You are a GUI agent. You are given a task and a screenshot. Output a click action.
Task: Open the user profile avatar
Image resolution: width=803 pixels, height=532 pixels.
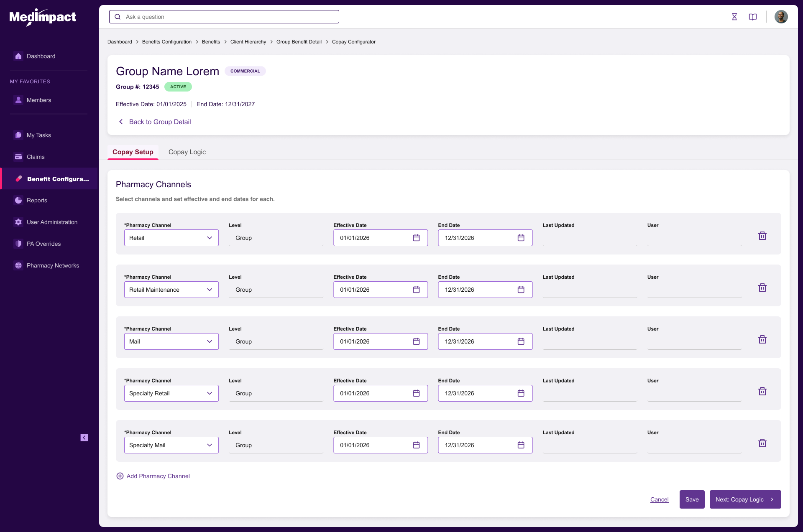pyautogui.click(x=781, y=17)
